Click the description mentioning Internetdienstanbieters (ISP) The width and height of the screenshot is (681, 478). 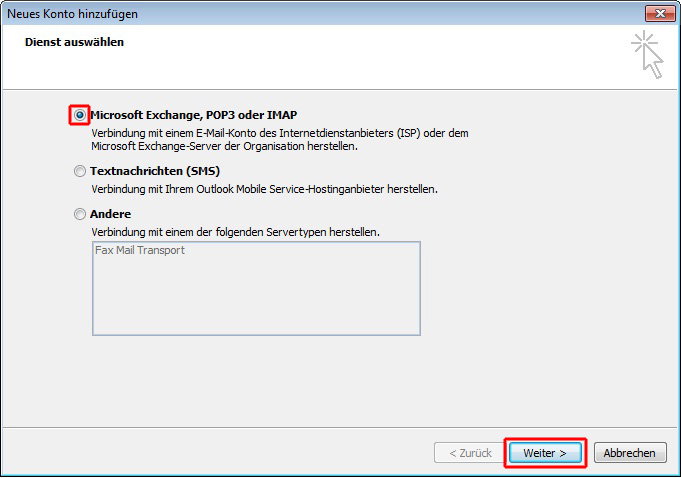pyautogui.click(x=280, y=139)
